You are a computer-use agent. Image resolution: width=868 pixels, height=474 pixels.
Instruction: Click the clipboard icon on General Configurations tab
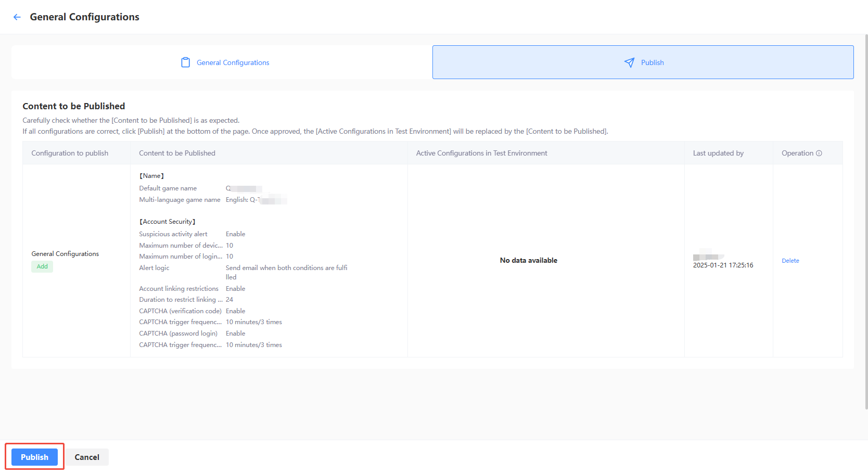(186, 62)
